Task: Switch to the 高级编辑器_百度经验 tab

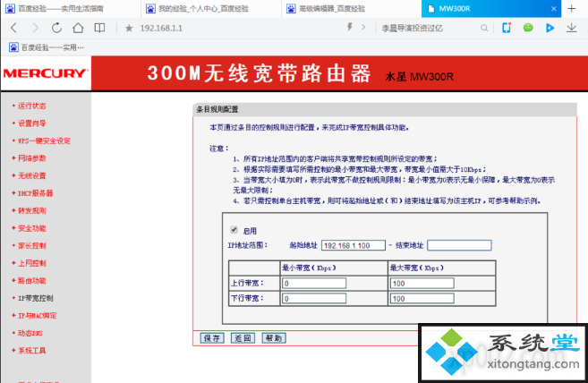Action: pos(351,9)
